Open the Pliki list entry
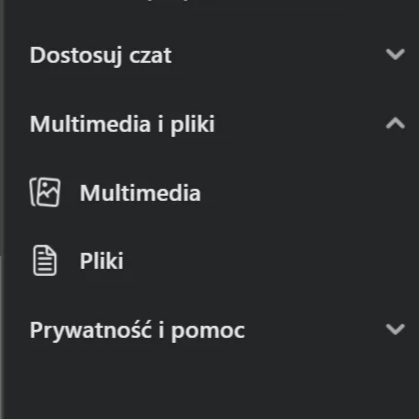The width and height of the screenshot is (419, 419). click(x=217, y=261)
